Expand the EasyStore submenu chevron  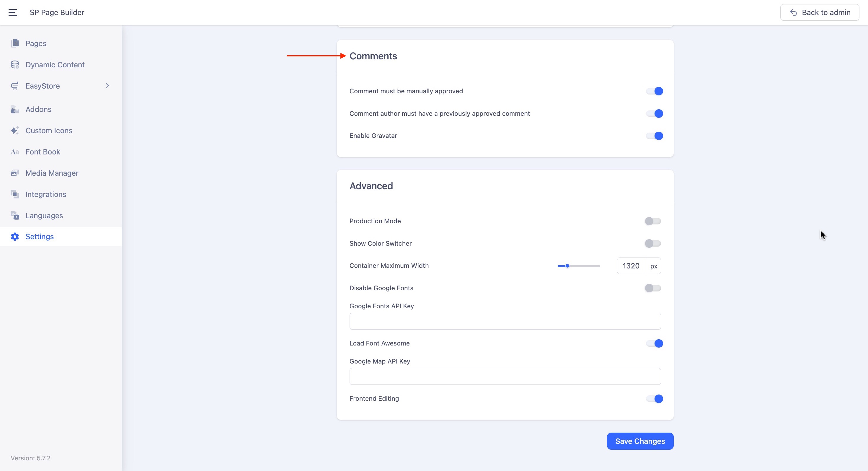107,86
